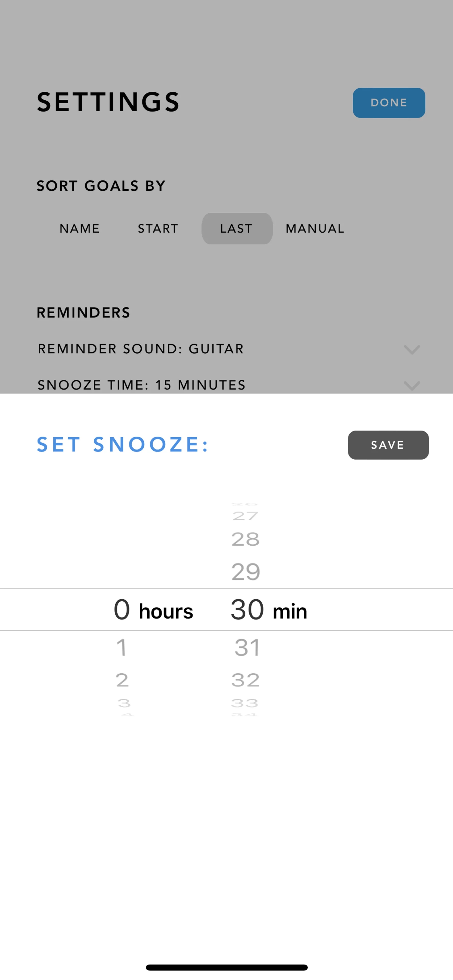Pick 28 in the minutes wheel
The height and width of the screenshot is (980, 453).
pos(246,539)
